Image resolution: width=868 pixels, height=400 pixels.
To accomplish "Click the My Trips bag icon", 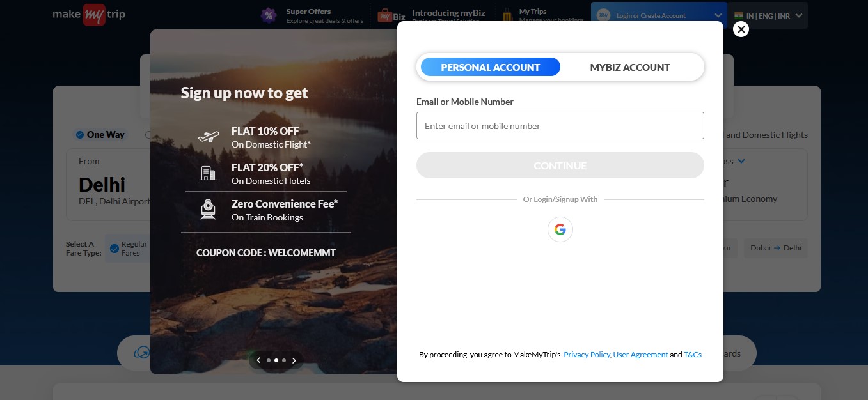I will (x=507, y=15).
